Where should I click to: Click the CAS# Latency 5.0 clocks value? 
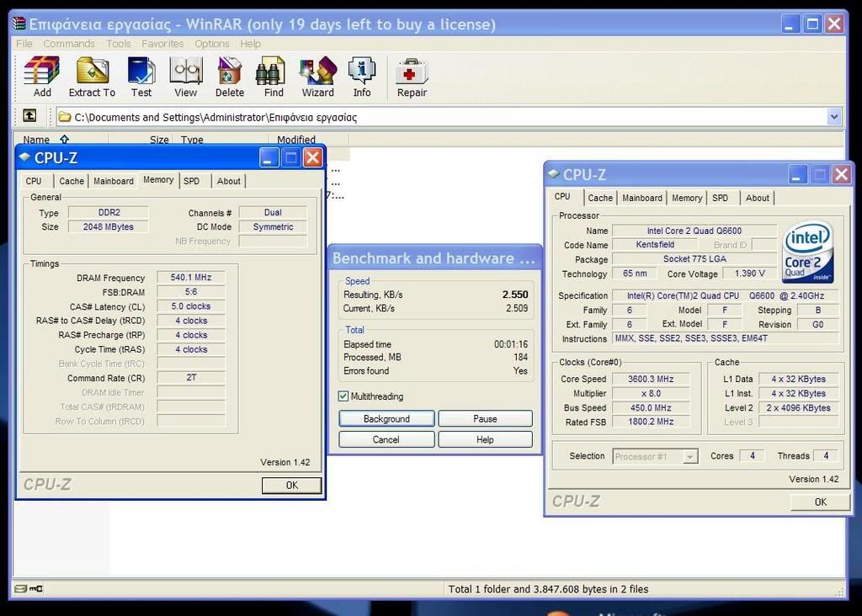click(x=191, y=306)
